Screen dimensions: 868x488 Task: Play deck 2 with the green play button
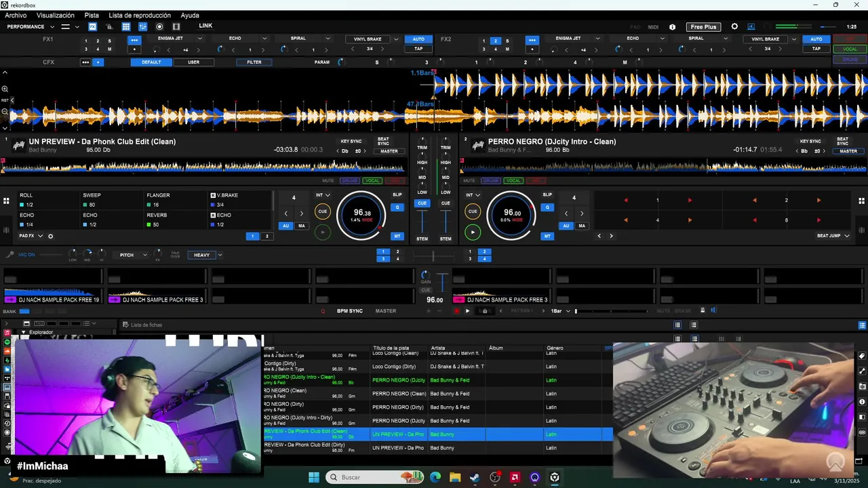tap(473, 232)
